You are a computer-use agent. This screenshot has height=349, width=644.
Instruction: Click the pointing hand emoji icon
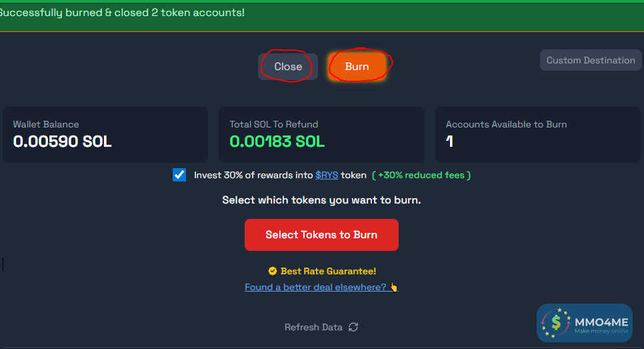[x=393, y=288]
